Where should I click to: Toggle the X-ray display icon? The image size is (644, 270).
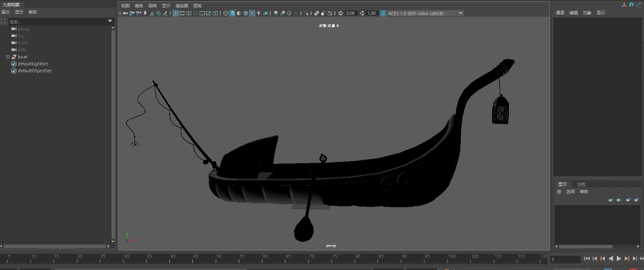(316, 13)
